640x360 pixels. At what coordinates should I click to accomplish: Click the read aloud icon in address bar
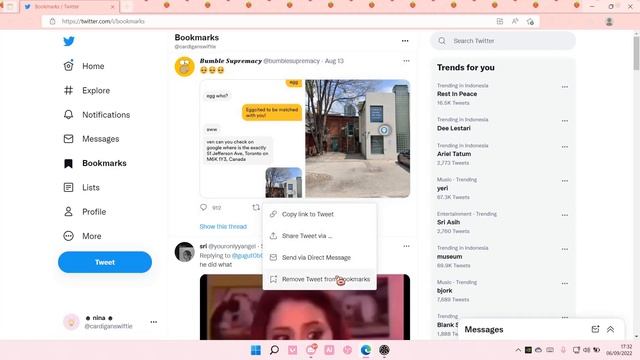click(515, 21)
